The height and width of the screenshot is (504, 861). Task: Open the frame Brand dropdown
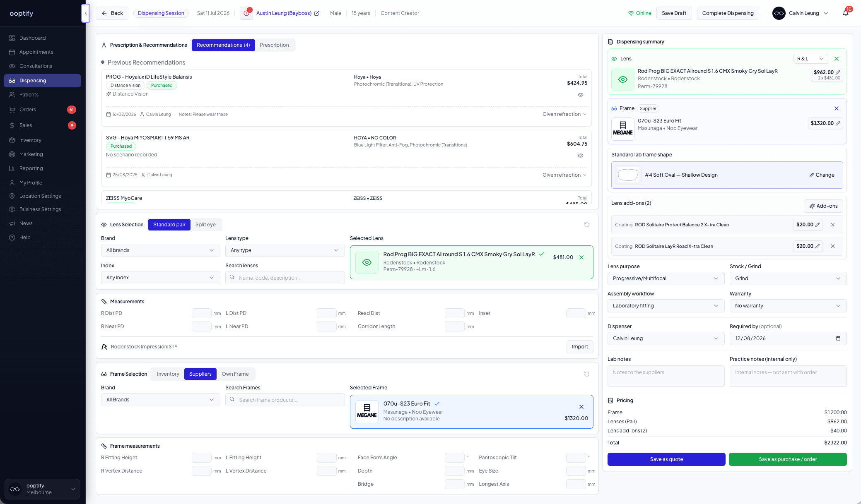[160, 400]
